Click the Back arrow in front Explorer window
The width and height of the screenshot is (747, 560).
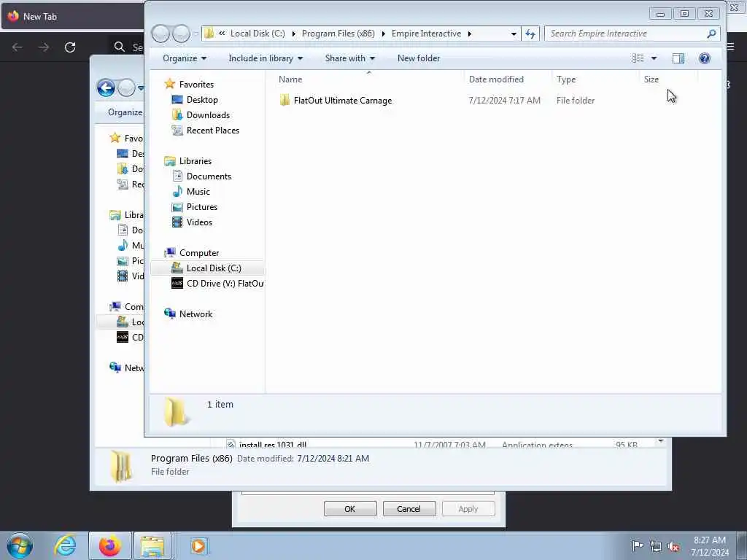tap(160, 34)
